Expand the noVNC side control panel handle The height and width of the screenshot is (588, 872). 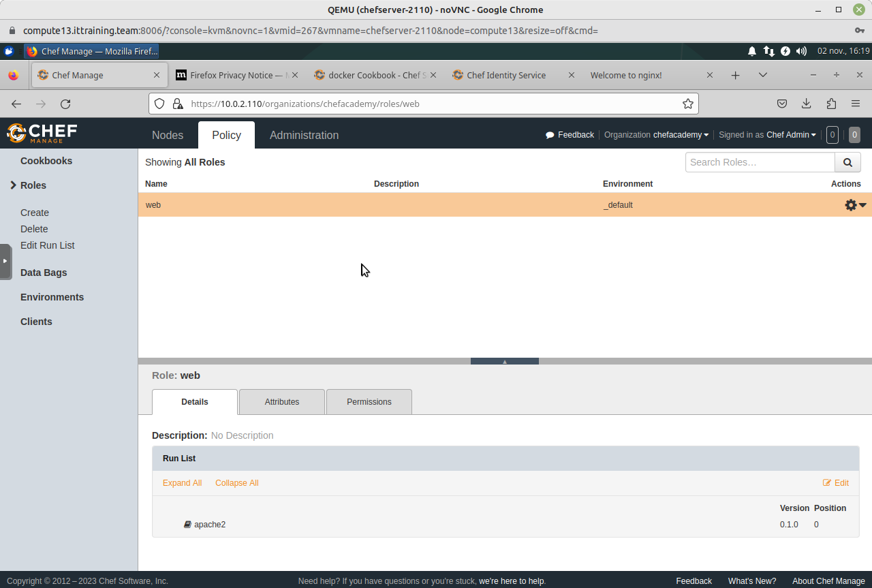pos(5,261)
